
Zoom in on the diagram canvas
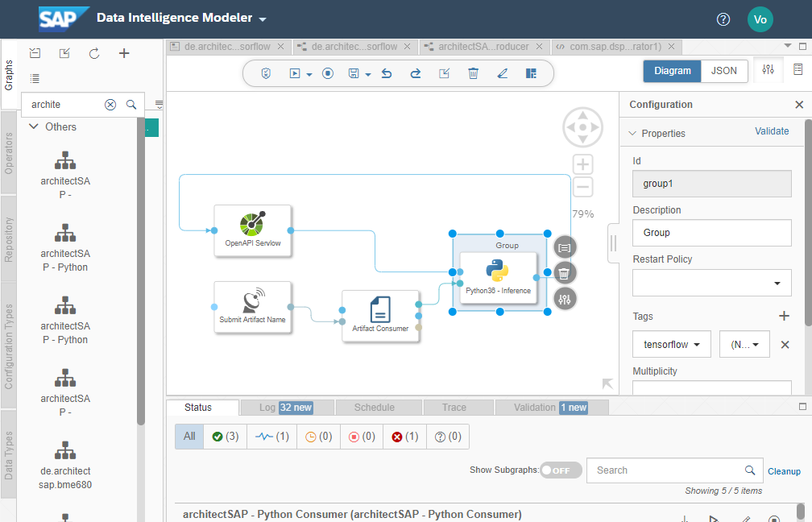(582, 164)
